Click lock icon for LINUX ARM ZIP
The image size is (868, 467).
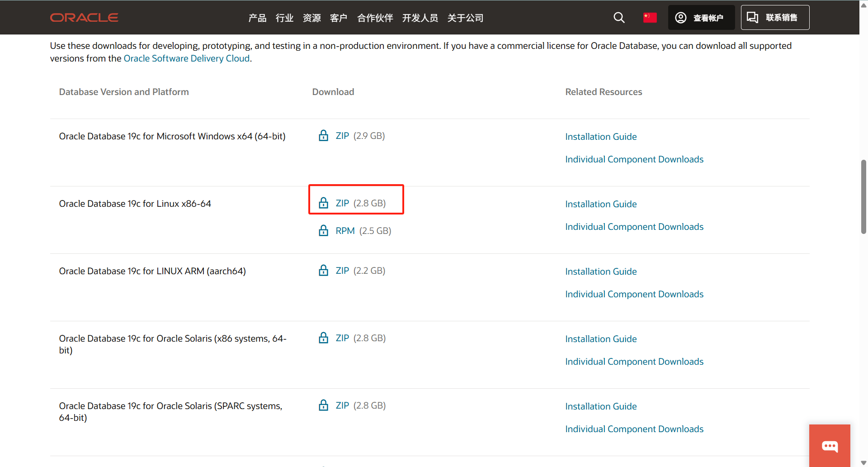tap(323, 270)
